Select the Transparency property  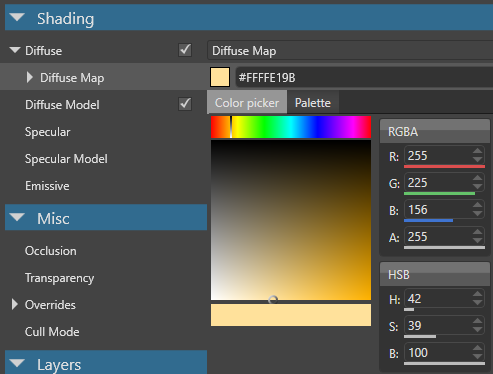pyautogui.click(x=60, y=278)
